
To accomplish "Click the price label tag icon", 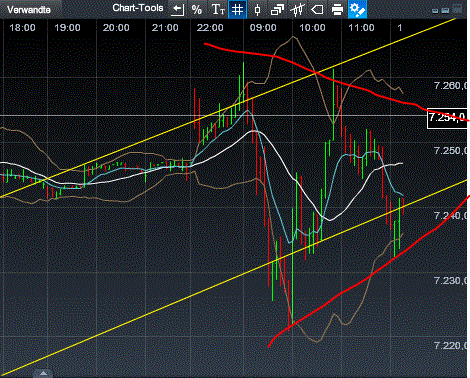I will click(x=317, y=9).
